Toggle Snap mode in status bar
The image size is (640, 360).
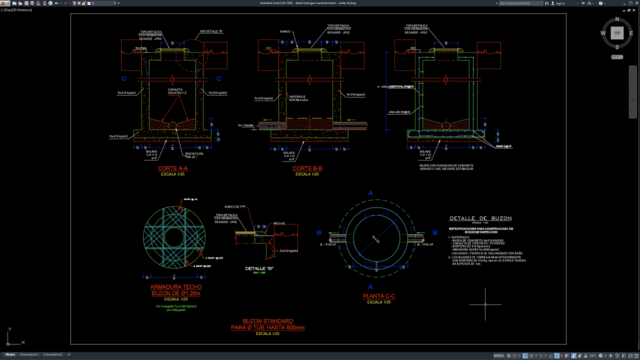(515, 356)
